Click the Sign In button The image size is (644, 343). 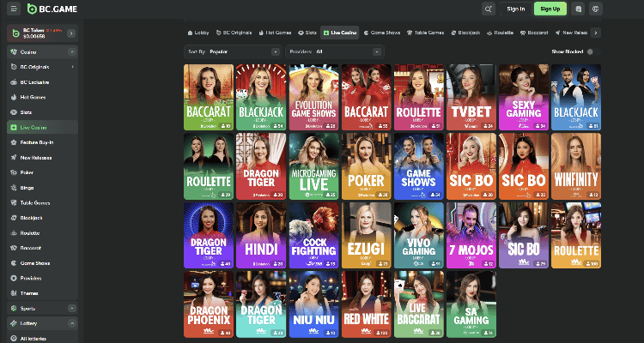(x=516, y=9)
